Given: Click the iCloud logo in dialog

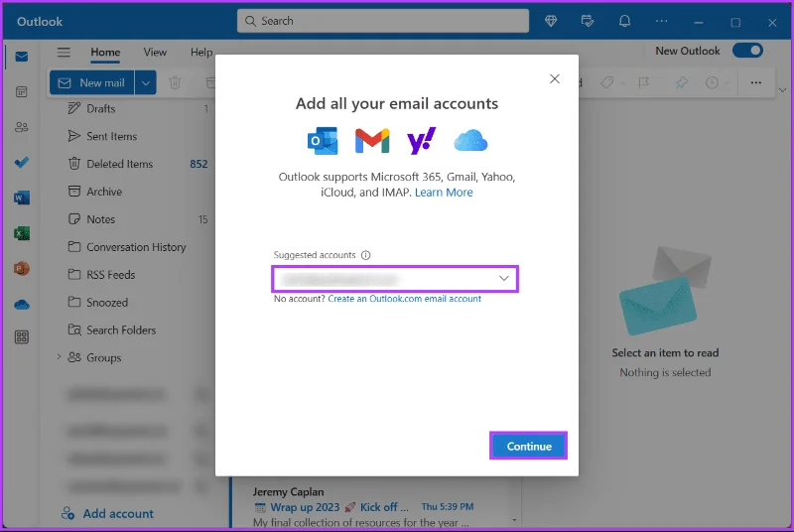Looking at the screenshot, I should point(470,141).
